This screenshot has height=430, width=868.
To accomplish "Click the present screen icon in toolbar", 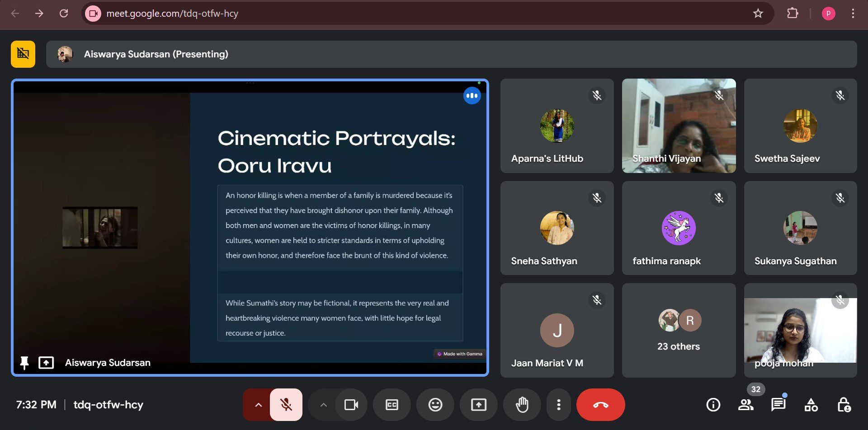I will click(x=478, y=405).
